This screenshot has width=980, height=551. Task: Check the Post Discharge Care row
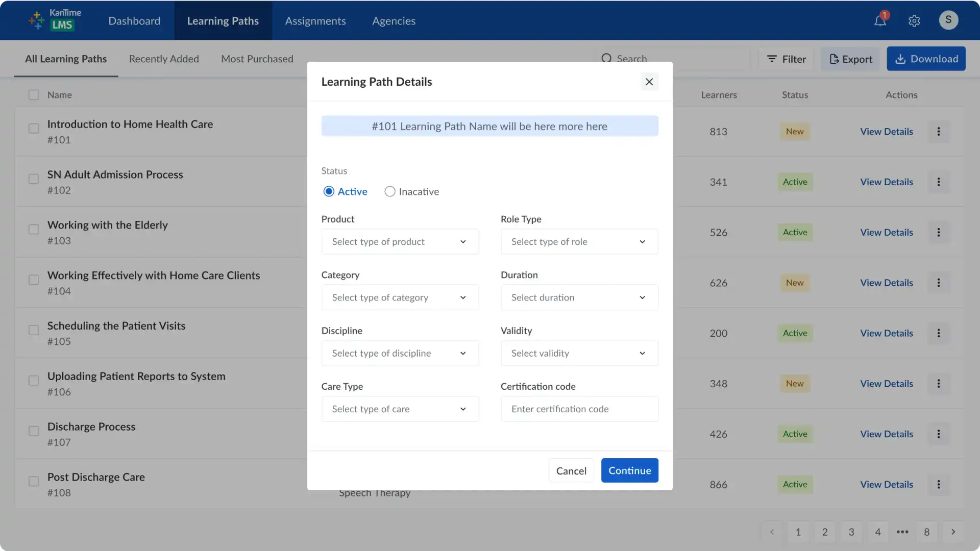click(34, 482)
